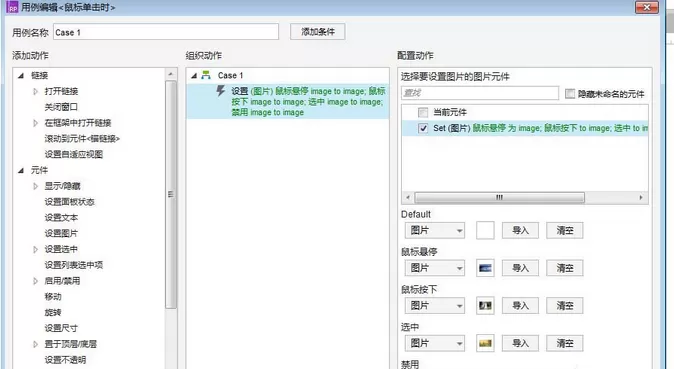The image size is (674, 369).
Task: Select the 滚动到元件<锚链接> action
Action: pos(82,138)
